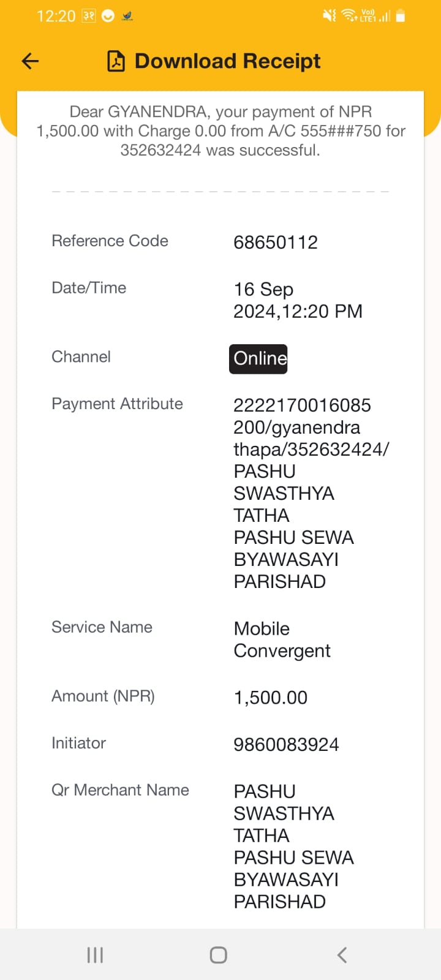Select the Online channel badge

pos(258,359)
